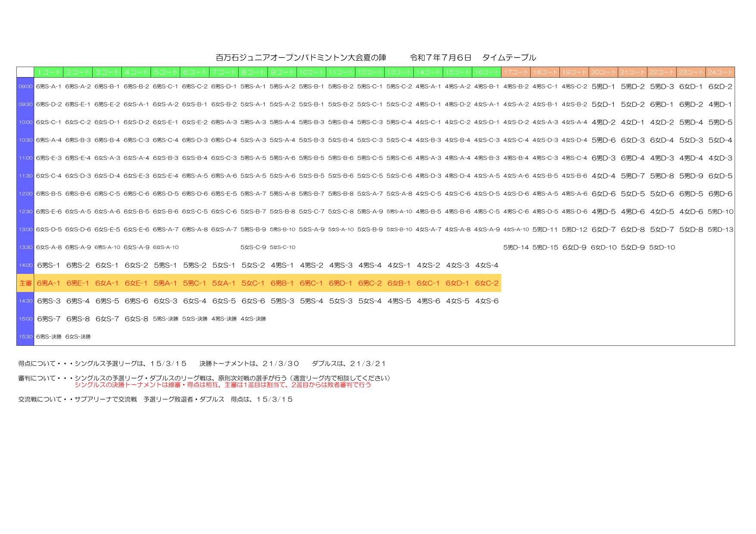Click the 4女S-6 match cell
The image size is (756, 534).
pyautogui.click(x=487, y=301)
